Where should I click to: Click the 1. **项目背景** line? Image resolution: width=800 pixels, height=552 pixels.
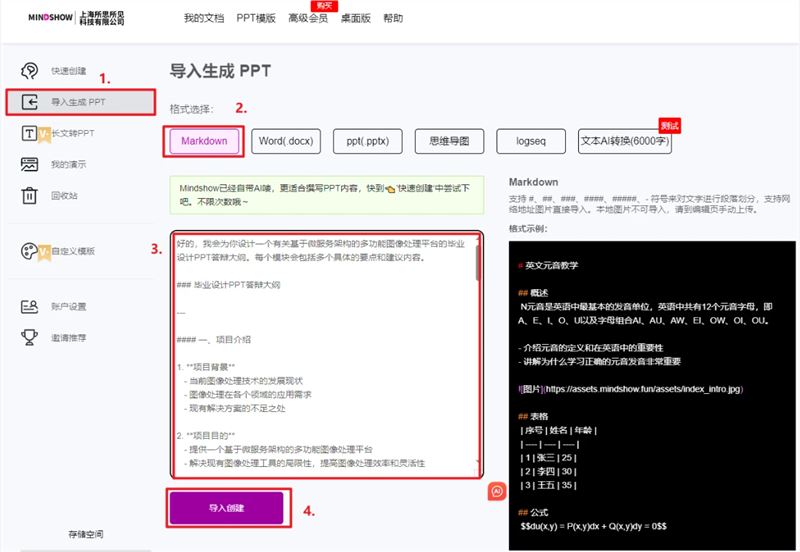206,367
